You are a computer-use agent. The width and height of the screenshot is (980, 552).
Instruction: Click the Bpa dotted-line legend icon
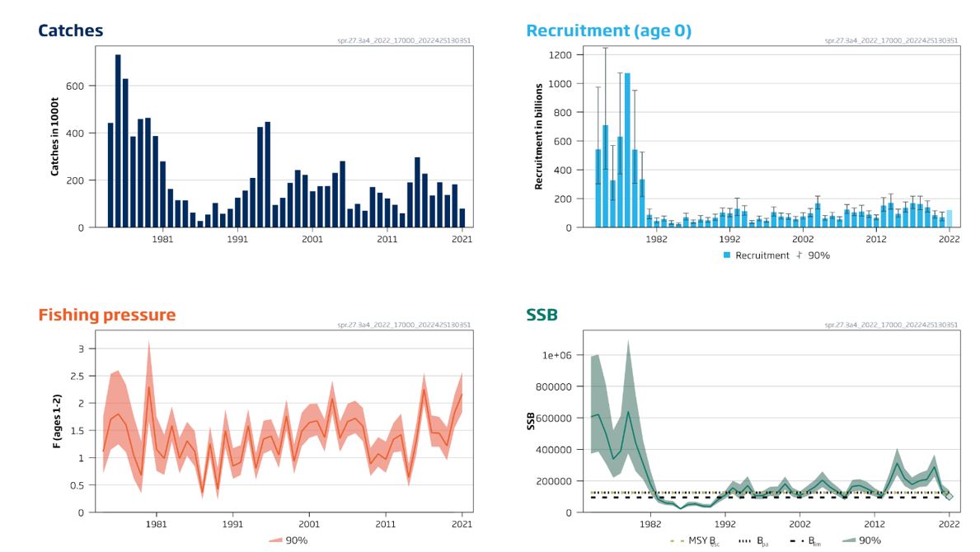tap(743, 540)
